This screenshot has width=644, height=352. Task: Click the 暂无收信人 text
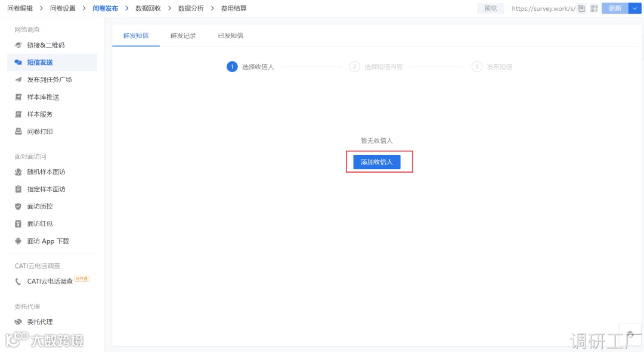pos(377,141)
